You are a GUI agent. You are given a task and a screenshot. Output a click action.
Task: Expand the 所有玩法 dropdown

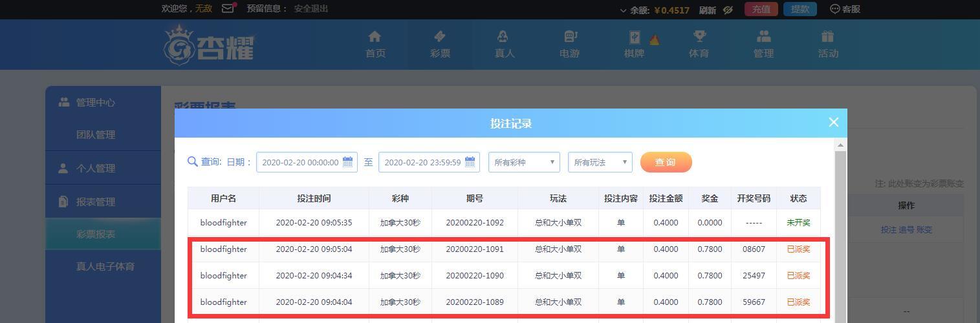tap(600, 162)
